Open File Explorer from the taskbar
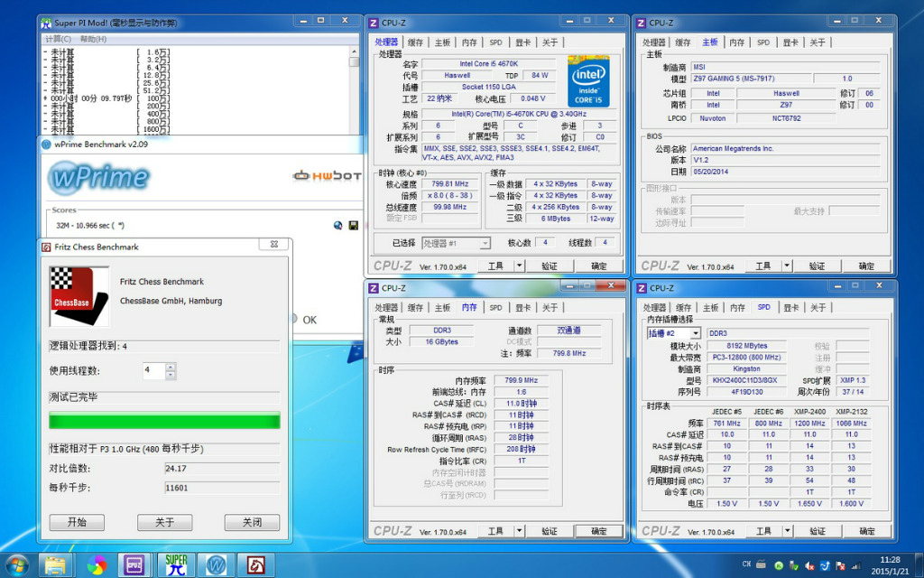Image resolution: width=924 pixels, height=578 pixels. click(55, 565)
